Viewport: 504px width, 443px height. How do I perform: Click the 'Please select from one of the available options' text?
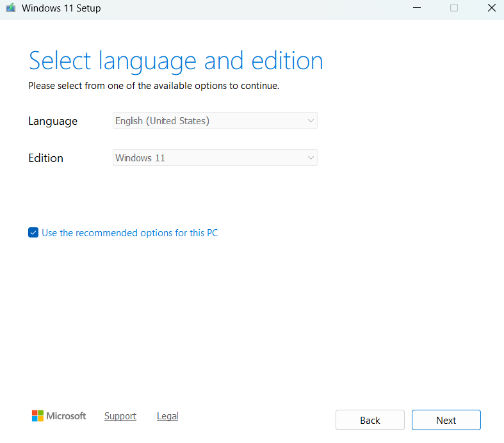click(154, 86)
